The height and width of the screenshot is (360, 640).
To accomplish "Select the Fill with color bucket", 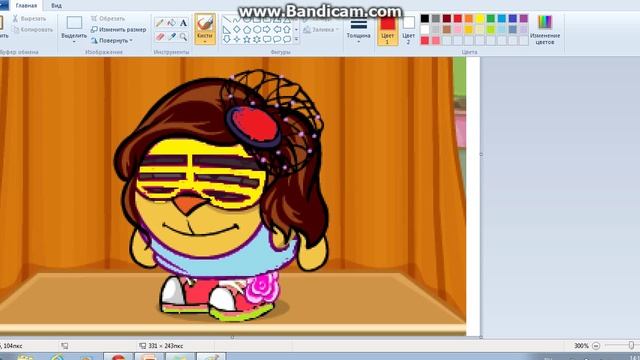I will 171,23.
